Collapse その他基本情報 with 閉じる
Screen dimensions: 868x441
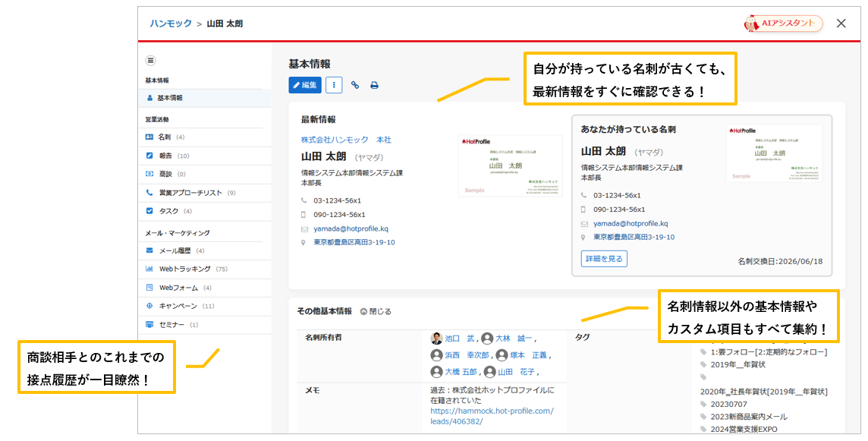pos(376,311)
